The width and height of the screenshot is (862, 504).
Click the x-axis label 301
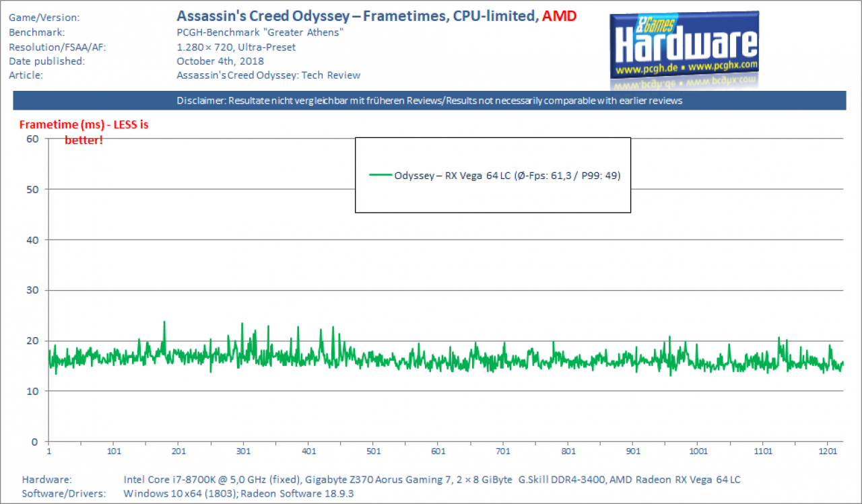pos(244,452)
